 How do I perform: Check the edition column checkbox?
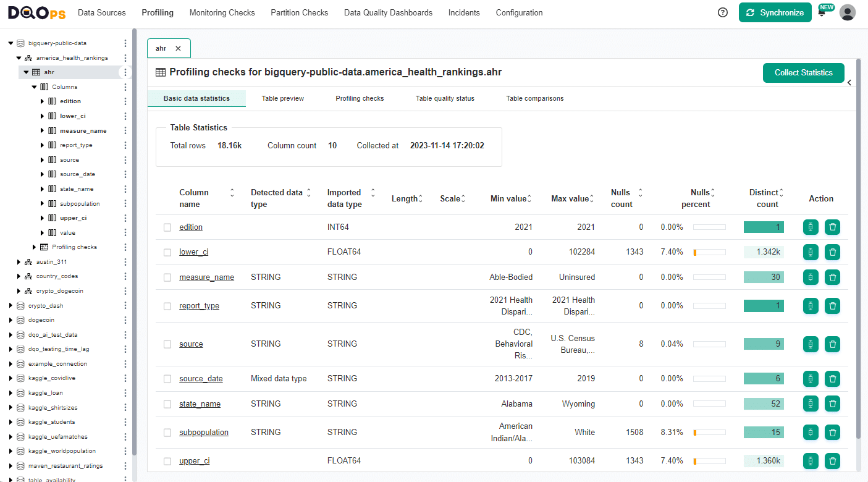coord(167,227)
